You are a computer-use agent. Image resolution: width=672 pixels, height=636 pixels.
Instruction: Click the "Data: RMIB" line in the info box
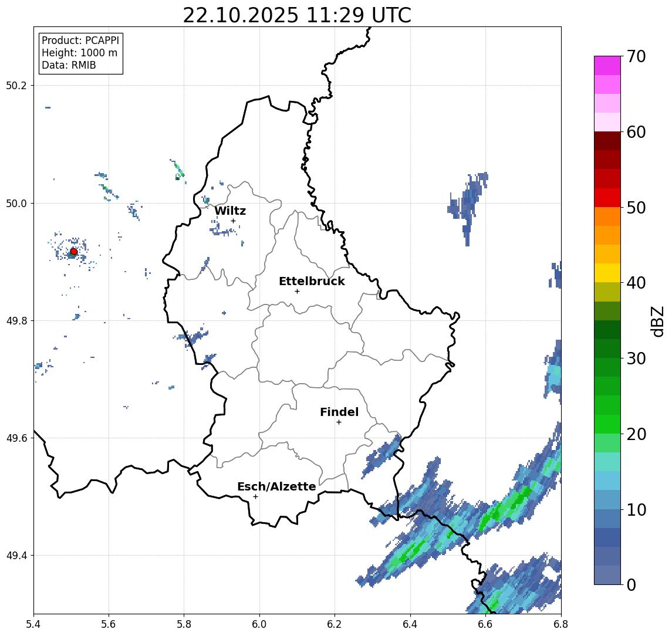(69, 65)
